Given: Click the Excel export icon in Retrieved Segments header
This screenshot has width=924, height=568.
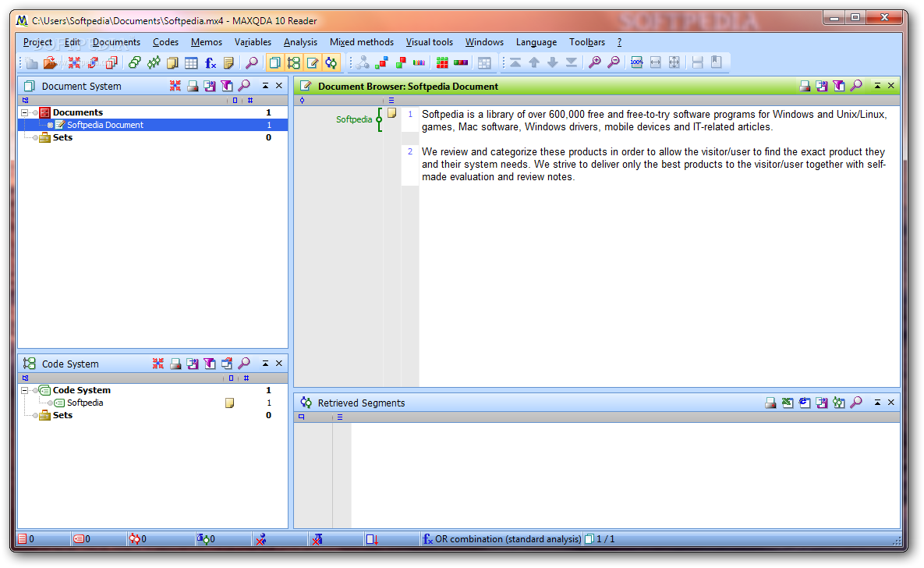Looking at the screenshot, I should point(788,403).
